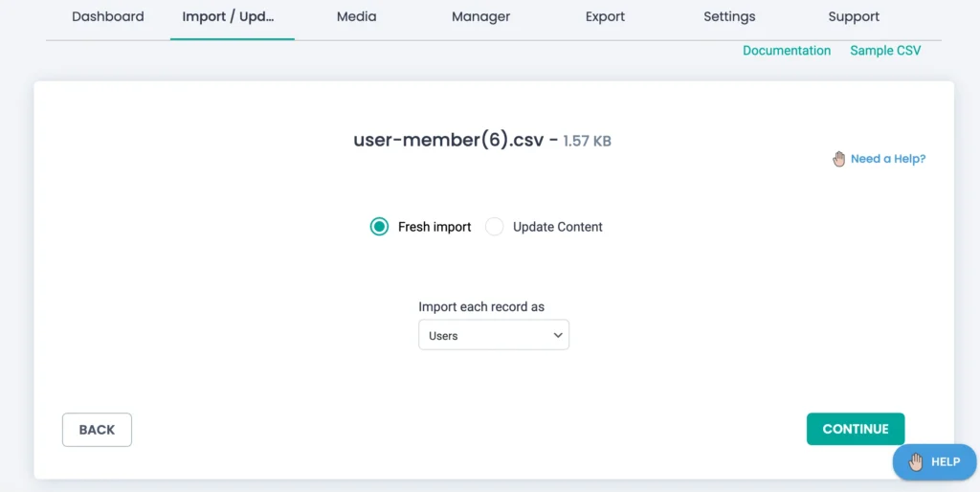The width and height of the screenshot is (980, 492).
Task: Click the user-member(6).csv file title
Action: 449,140
